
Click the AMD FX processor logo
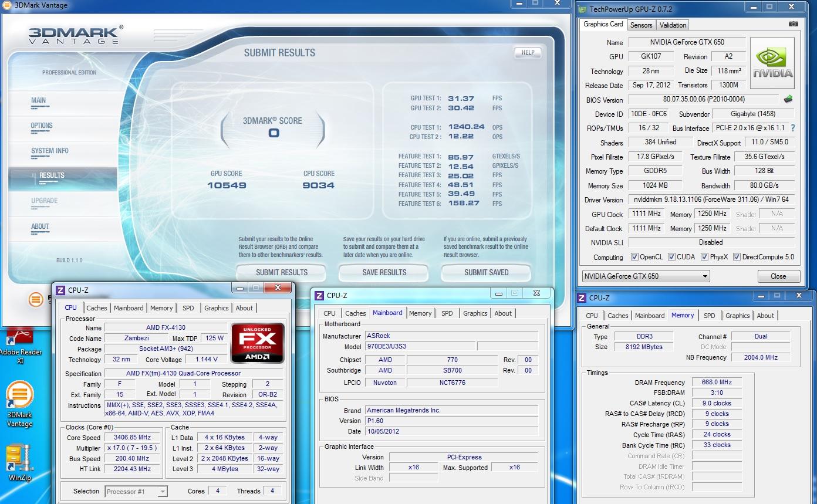[258, 343]
